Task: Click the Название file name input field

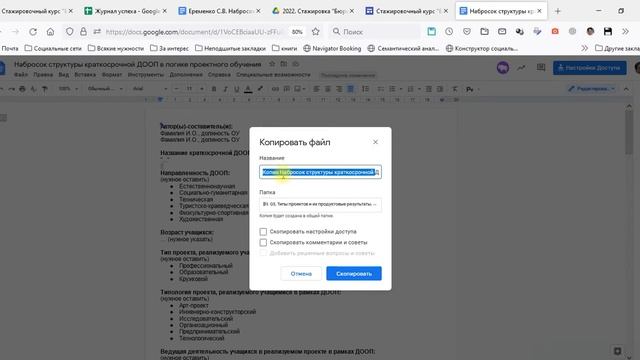Action: (x=320, y=172)
